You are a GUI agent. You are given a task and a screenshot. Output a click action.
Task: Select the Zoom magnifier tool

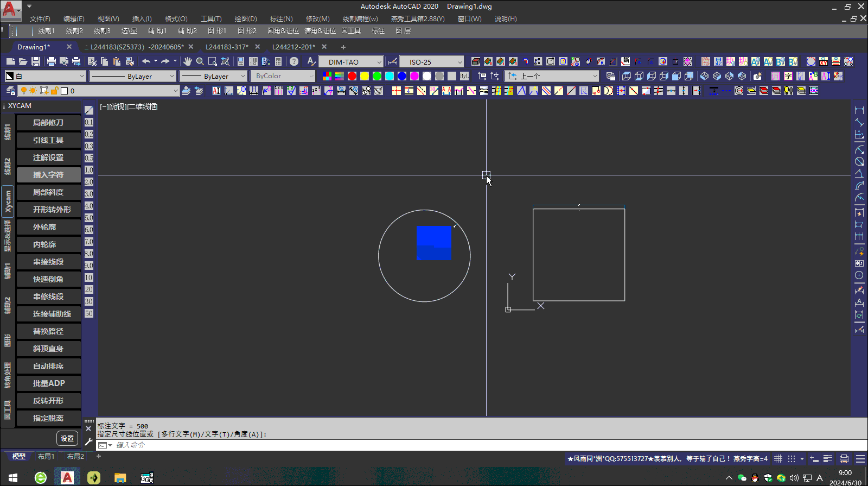(200, 61)
